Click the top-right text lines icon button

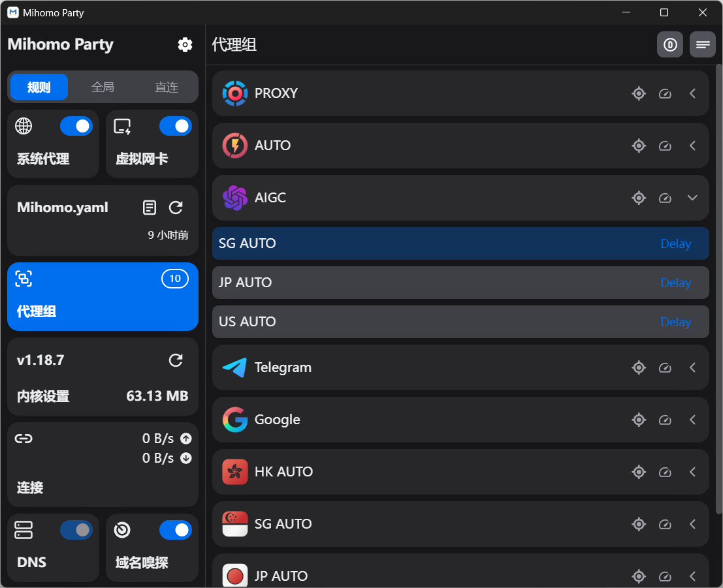(x=703, y=45)
